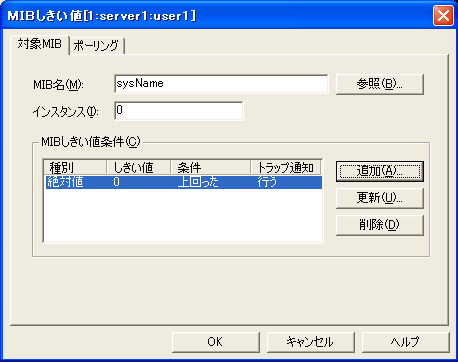Open help with the ヘルプ button
Screen dimensions: 458x362
pos(405,342)
